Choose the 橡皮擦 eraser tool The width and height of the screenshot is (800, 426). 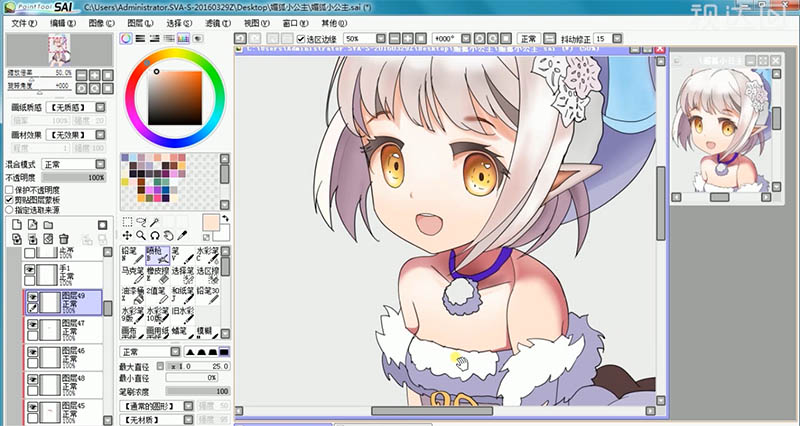click(158, 275)
